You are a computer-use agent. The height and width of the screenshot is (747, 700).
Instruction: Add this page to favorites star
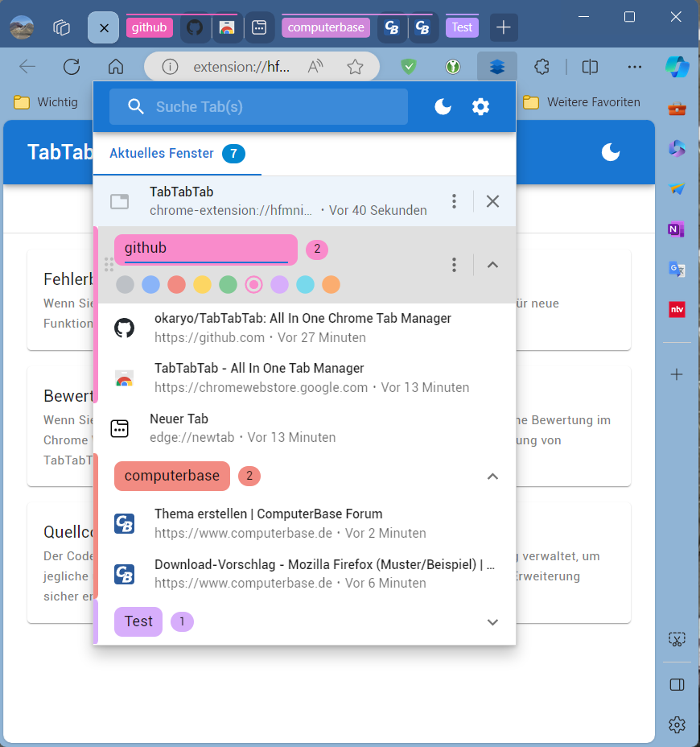[355, 67]
